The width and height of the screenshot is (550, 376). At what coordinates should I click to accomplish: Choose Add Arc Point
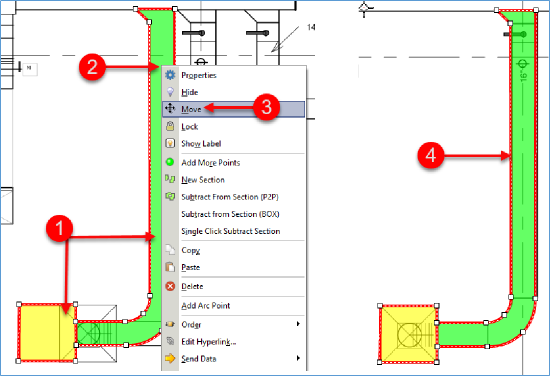coord(206,306)
